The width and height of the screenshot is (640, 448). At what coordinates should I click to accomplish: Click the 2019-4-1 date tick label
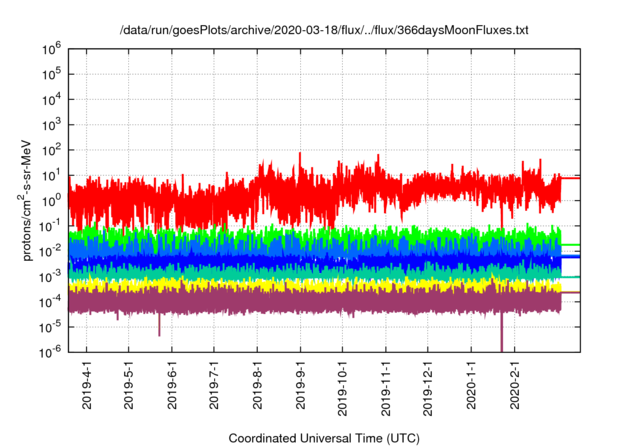[x=87, y=385]
